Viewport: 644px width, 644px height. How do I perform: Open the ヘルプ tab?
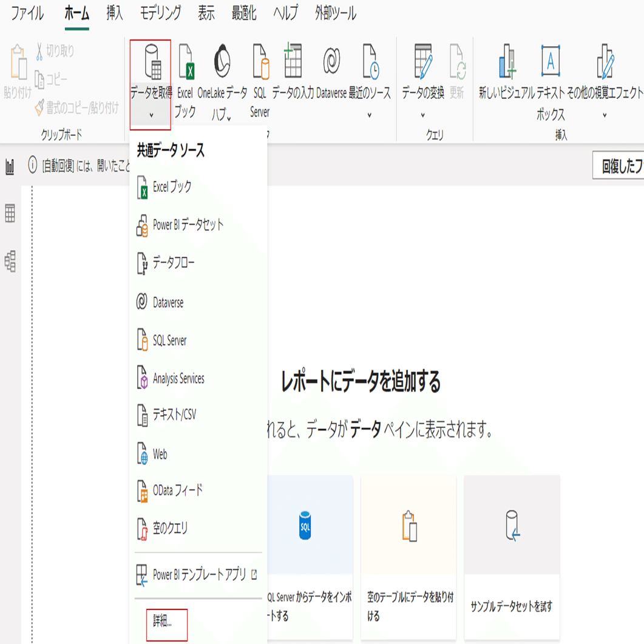click(286, 13)
